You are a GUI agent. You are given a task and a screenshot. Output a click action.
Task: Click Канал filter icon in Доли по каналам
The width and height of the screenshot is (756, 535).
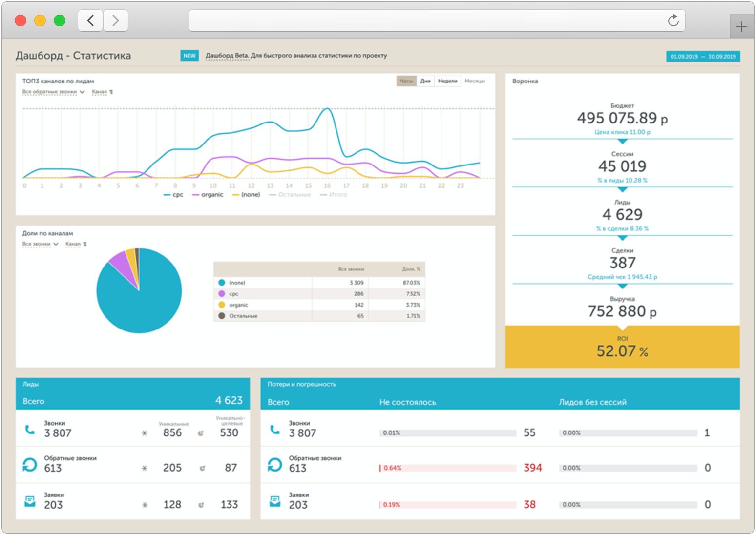click(x=85, y=244)
